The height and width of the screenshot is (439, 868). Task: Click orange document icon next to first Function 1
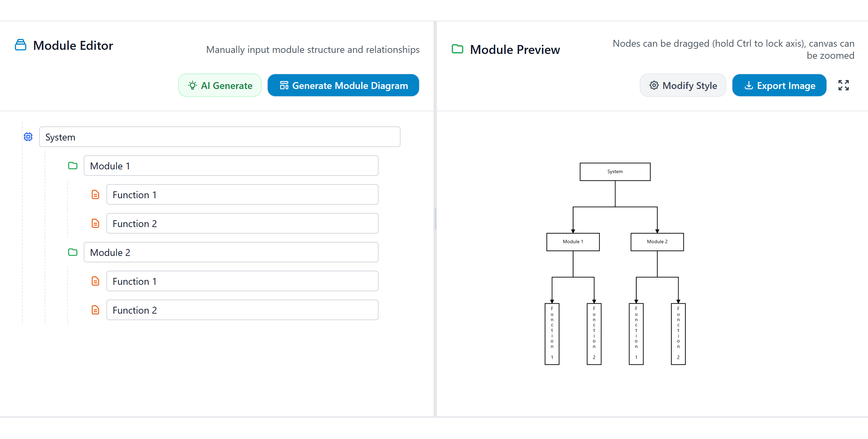[95, 194]
